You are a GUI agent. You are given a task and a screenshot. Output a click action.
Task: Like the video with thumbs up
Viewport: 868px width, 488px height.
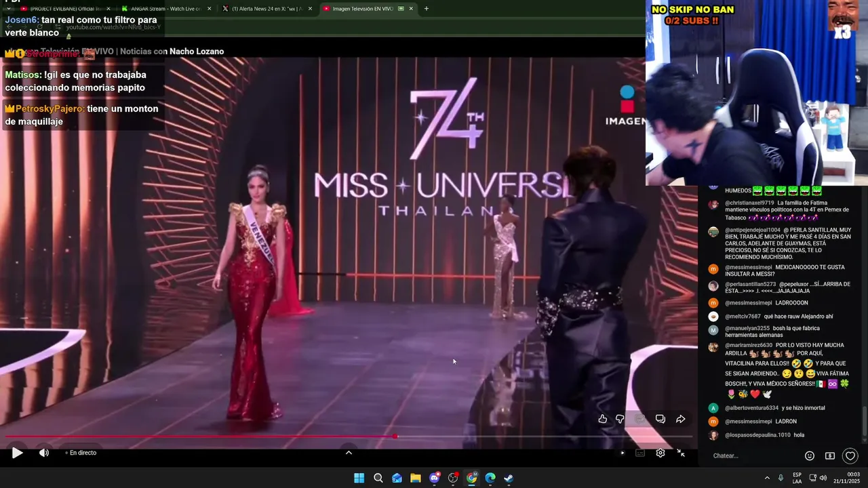click(x=602, y=419)
